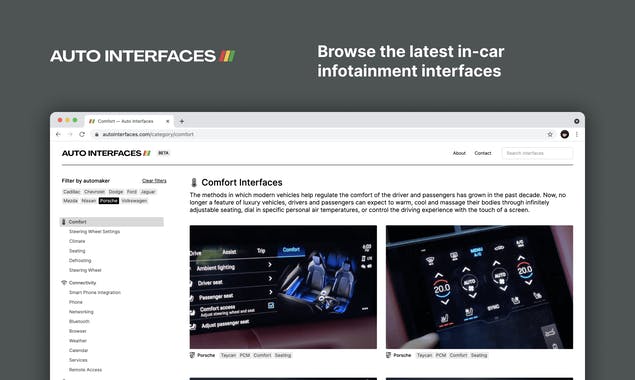
Task: Open the Browser subcategory
Action: pyautogui.click(x=78, y=331)
